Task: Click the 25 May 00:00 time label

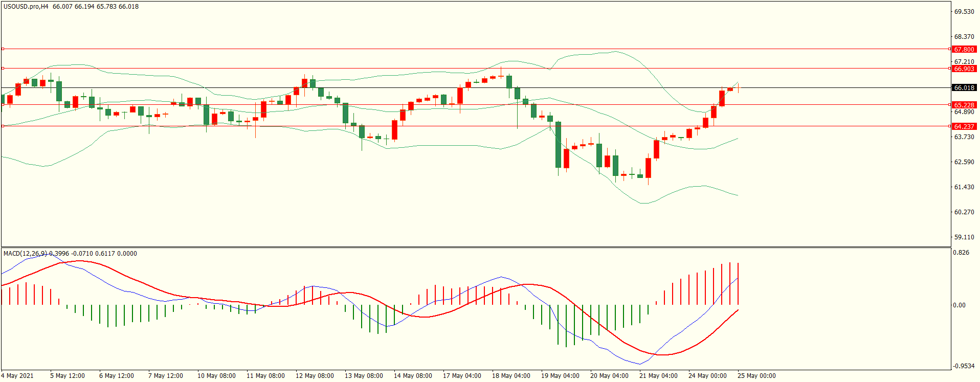Action: 756,376
